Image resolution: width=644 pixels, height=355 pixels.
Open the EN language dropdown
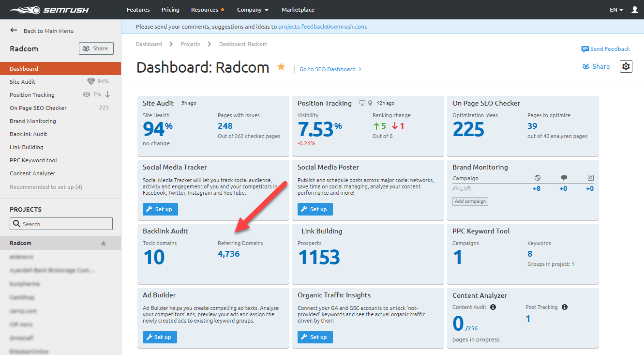615,10
